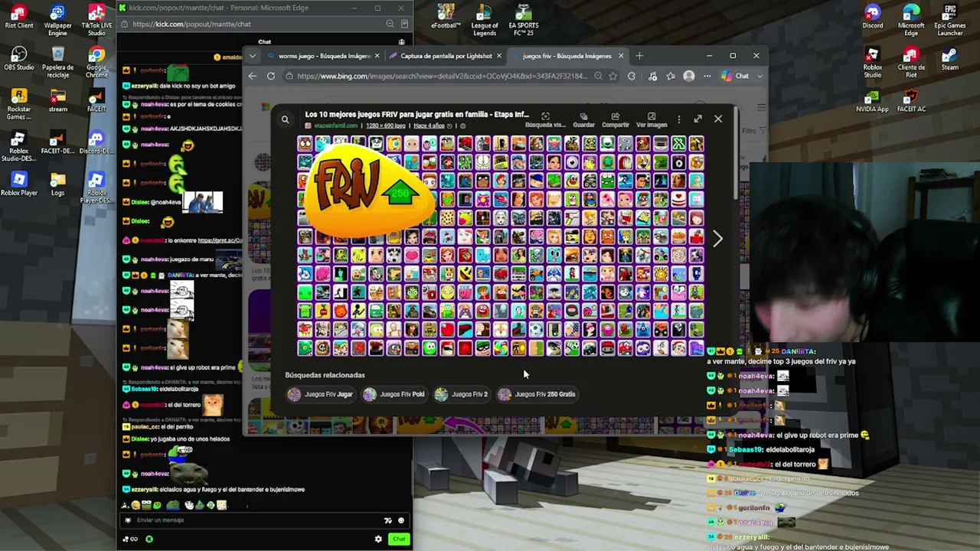This screenshot has width=980, height=551.
Task: Select the juegos friv Búsqueda Imágenes tab
Action: tap(567, 56)
